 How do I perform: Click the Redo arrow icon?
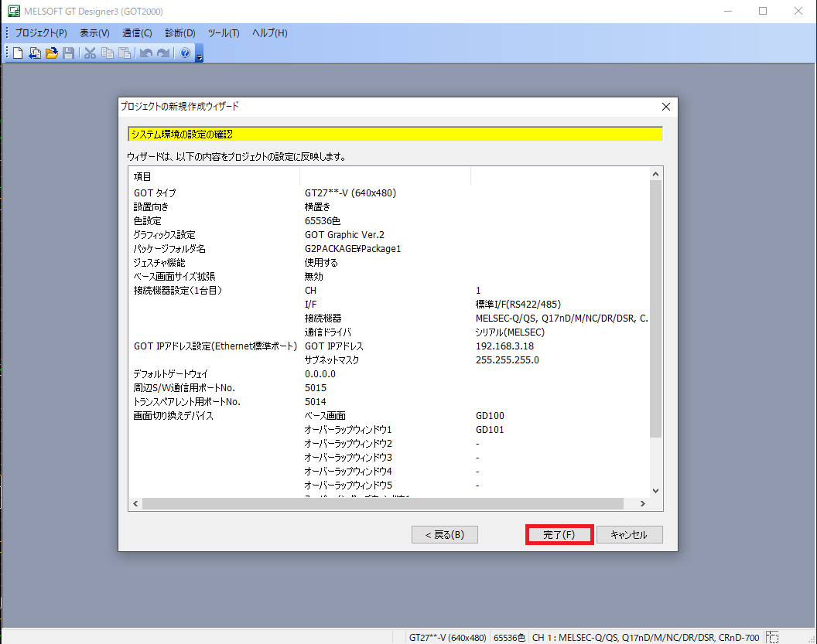162,53
